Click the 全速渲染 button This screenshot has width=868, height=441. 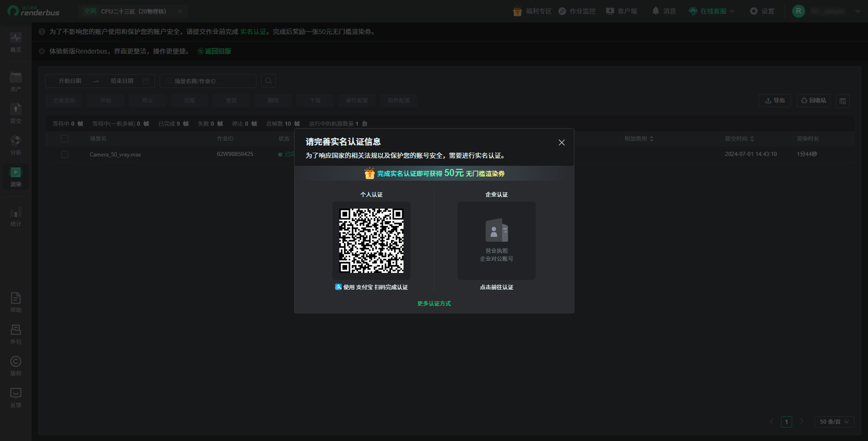pos(64,101)
